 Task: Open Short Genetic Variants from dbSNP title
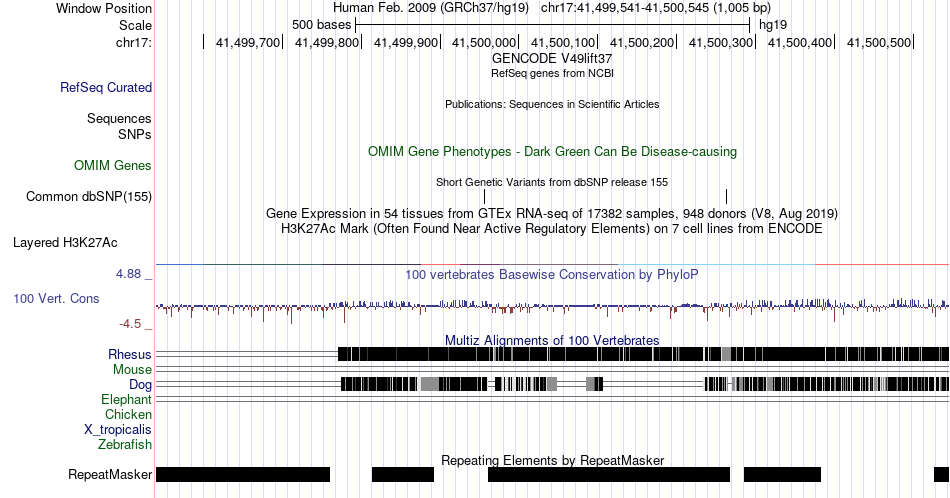[552, 182]
